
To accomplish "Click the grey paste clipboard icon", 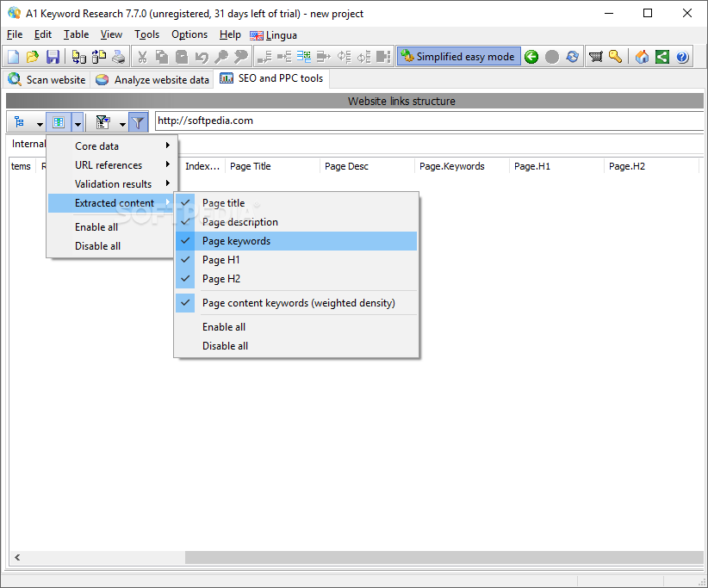I will point(182,57).
